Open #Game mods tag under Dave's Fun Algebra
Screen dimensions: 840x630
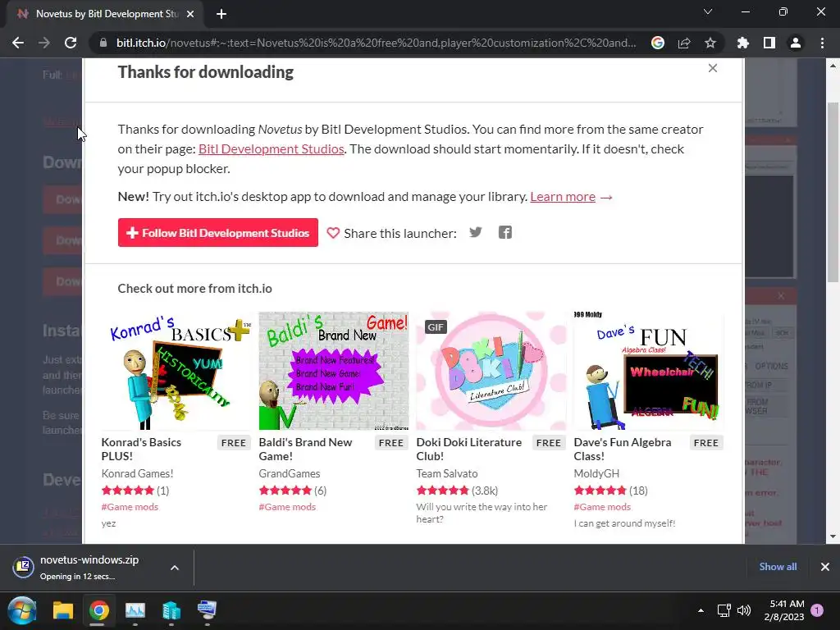coord(602,507)
